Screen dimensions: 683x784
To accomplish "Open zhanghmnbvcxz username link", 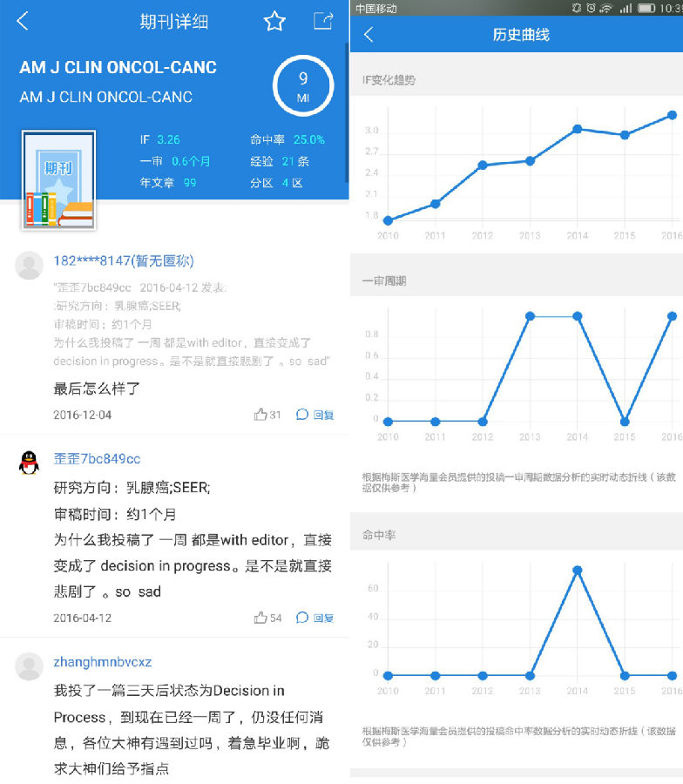I will tap(102, 662).
